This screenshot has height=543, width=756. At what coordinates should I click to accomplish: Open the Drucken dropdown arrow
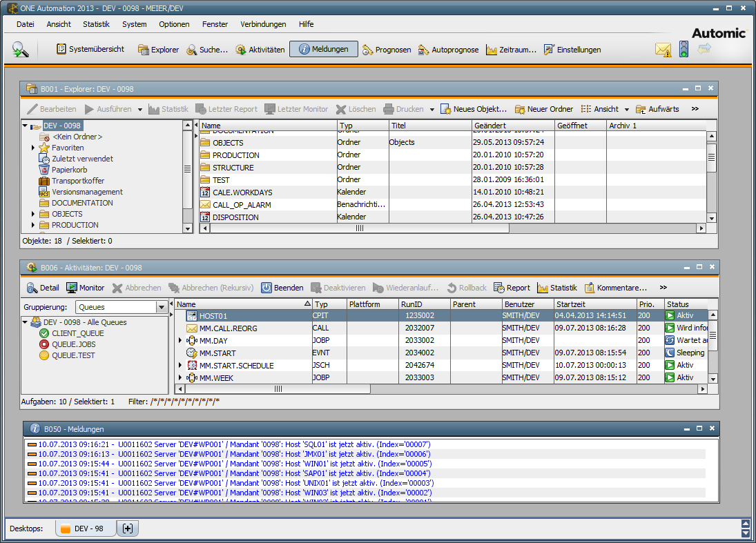coord(432,110)
